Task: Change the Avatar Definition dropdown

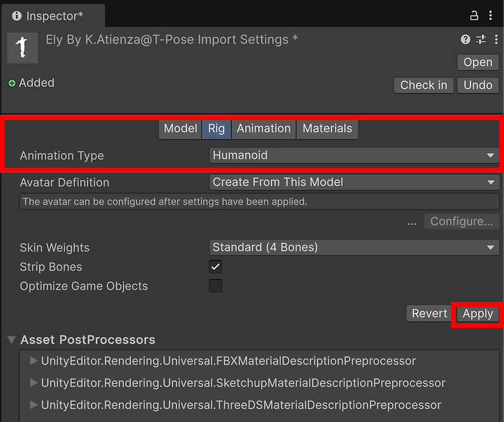Action: pyautogui.click(x=353, y=182)
